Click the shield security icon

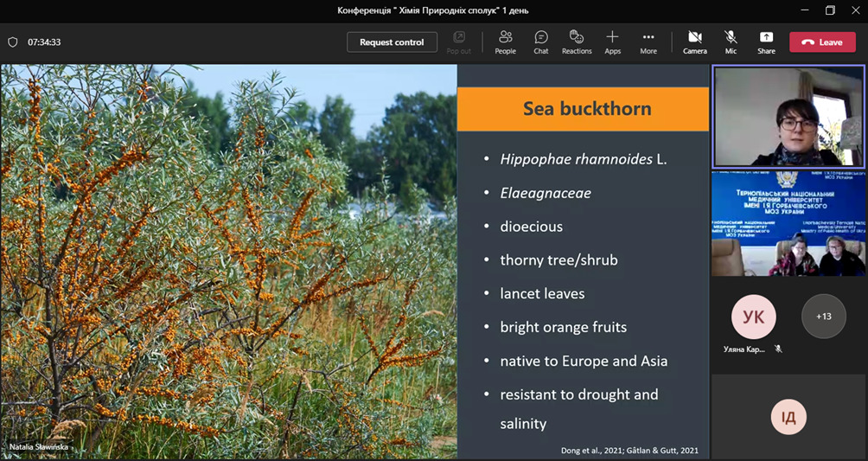[x=13, y=42]
